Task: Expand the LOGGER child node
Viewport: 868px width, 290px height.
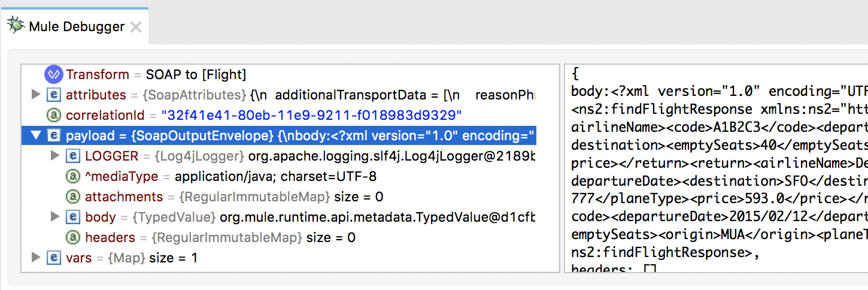Action: [x=55, y=156]
